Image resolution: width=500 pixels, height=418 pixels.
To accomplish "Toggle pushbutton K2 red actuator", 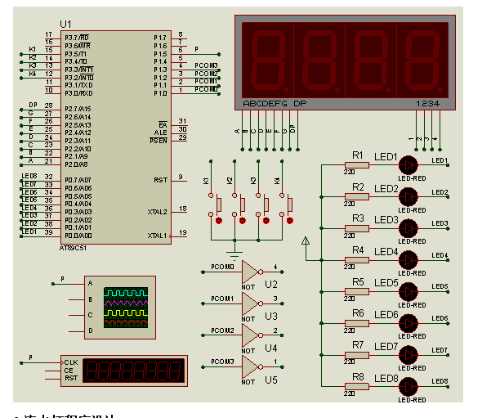I will [243, 220].
